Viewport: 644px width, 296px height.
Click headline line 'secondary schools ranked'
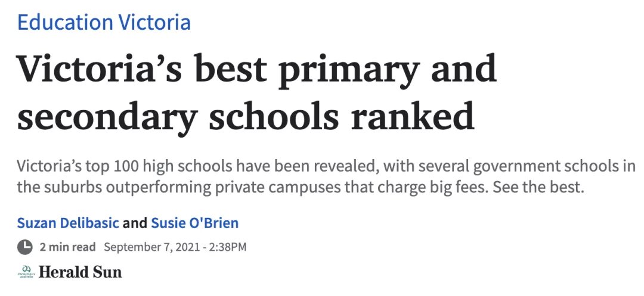(x=246, y=116)
